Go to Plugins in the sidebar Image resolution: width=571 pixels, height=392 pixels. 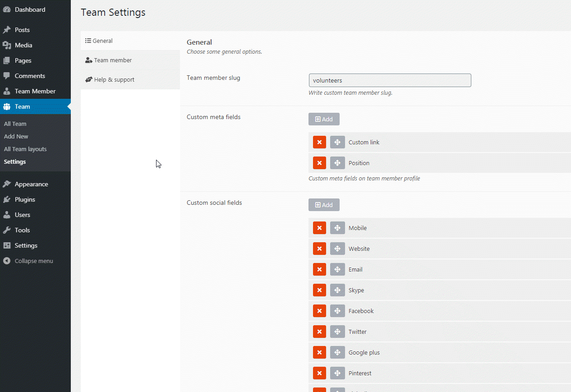[x=25, y=199]
